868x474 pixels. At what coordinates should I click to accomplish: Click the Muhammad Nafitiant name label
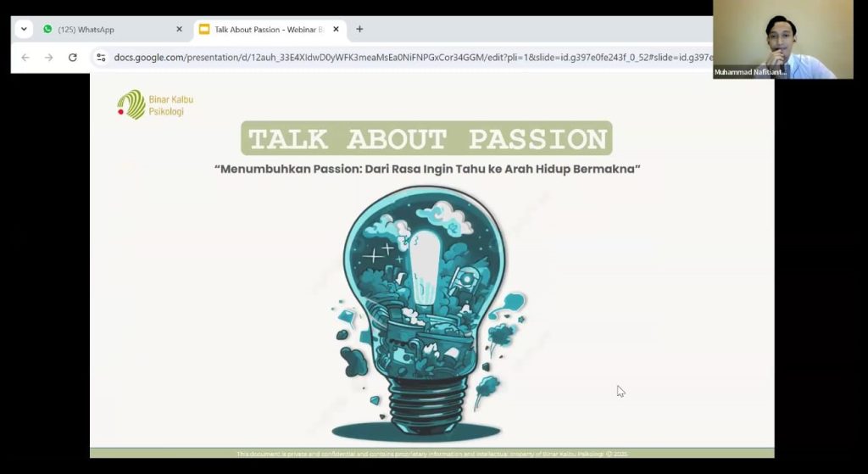tap(750, 73)
